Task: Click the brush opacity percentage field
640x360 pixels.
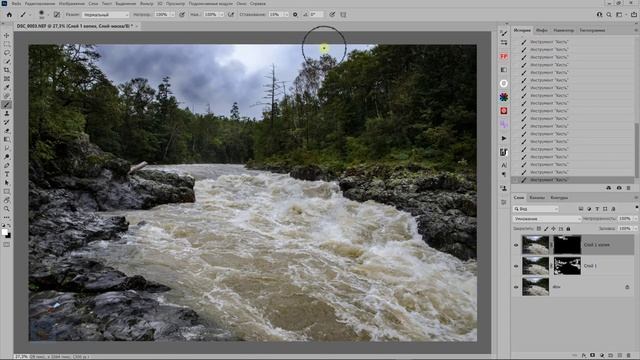Action: [x=162, y=15]
